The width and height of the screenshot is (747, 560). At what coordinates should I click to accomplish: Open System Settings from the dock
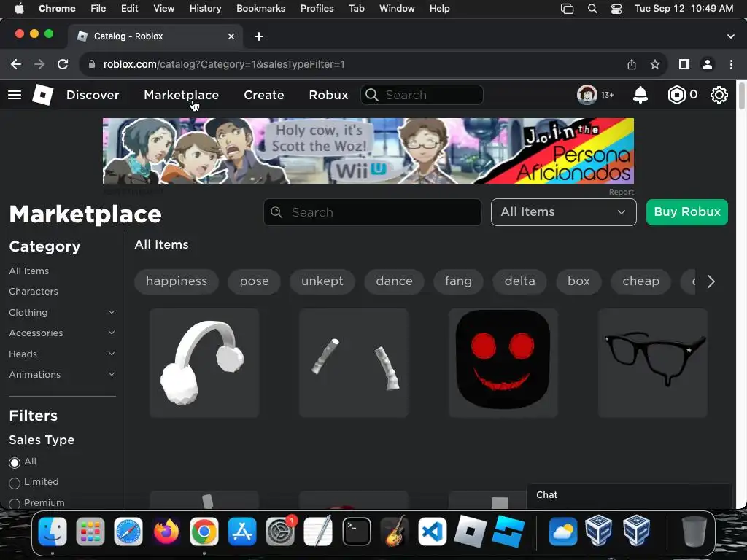(280, 532)
